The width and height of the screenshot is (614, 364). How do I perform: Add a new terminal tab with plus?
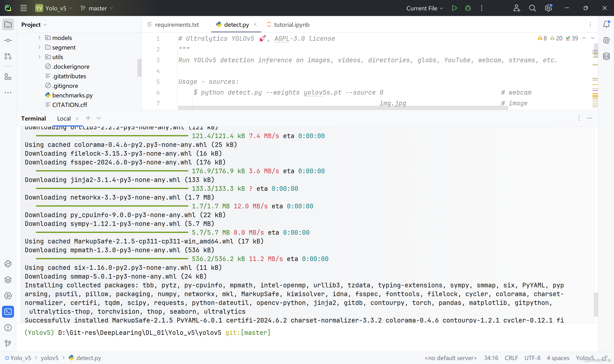pos(88,118)
